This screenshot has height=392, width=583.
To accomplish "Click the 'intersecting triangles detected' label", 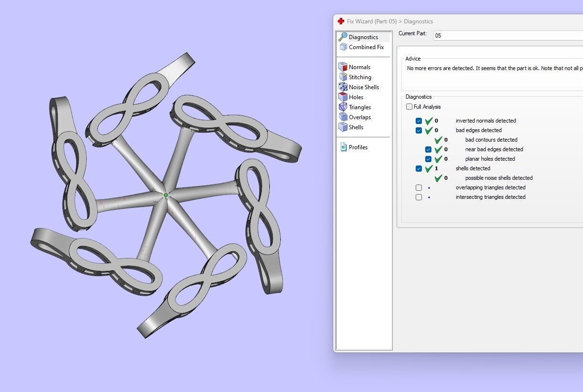I will [491, 197].
